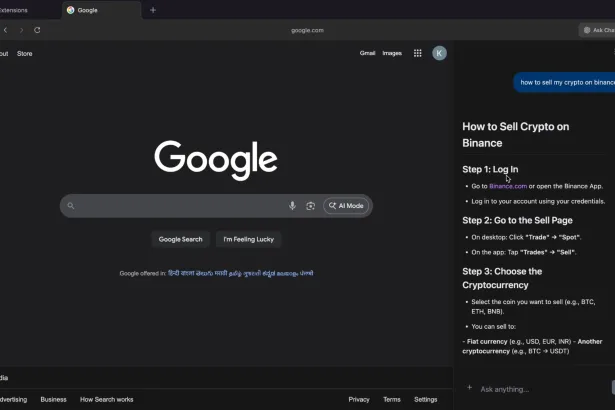This screenshot has height=410, width=615.
Task: Click the K account profile avatar
Action: click(x=439, y=53)
